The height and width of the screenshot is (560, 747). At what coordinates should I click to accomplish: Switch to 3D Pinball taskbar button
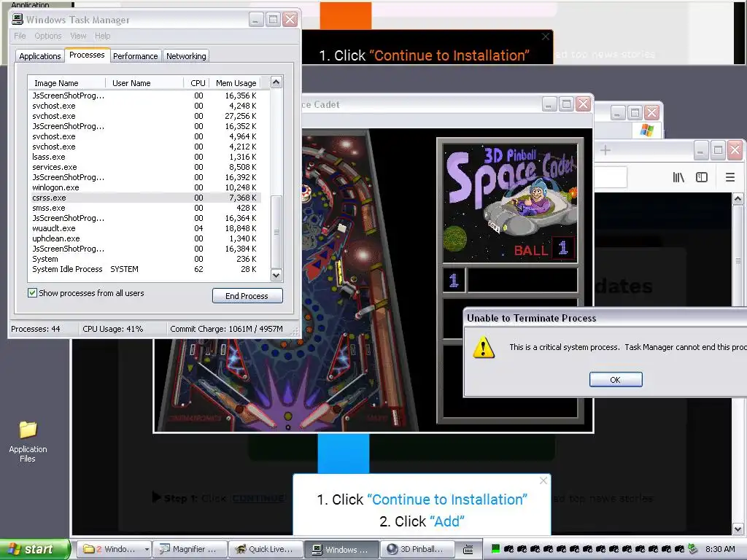(x=417, y=549)
